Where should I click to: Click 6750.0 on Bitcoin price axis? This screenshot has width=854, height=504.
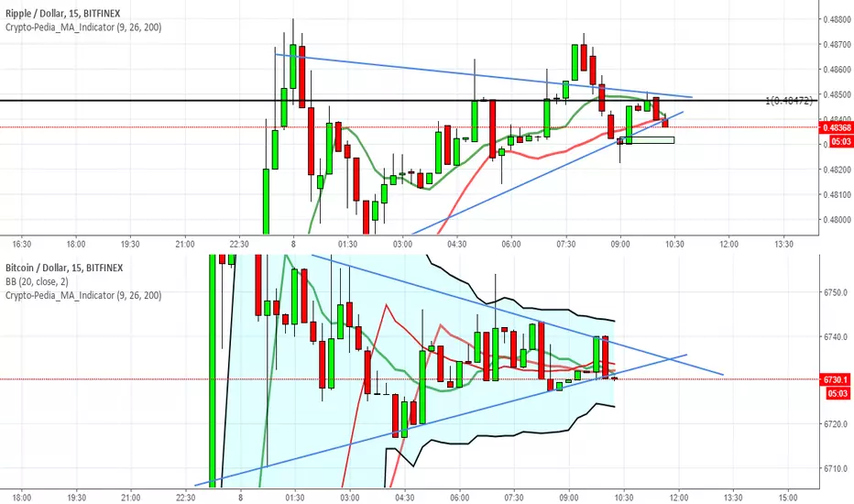point(836,292)
